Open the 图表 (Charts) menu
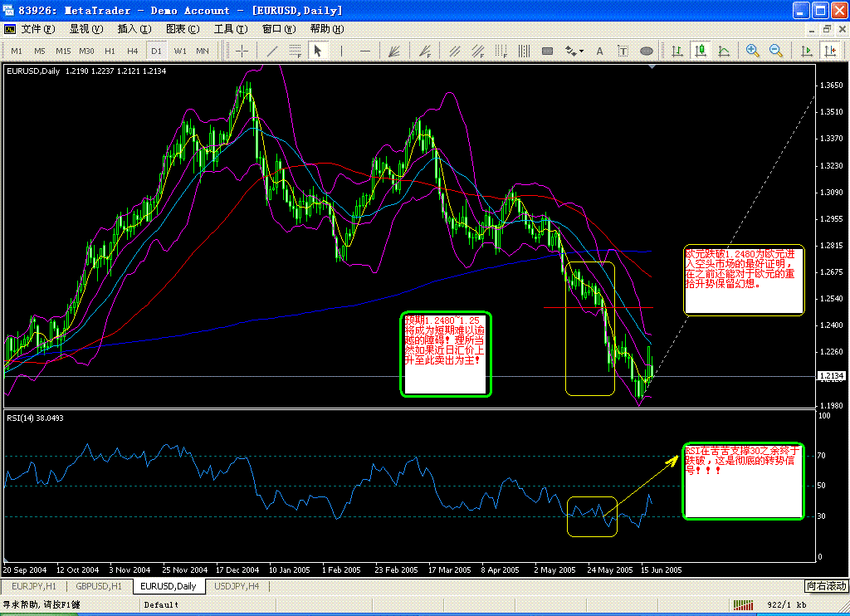This screenshot has height=616, width=850. click(183, 29)
